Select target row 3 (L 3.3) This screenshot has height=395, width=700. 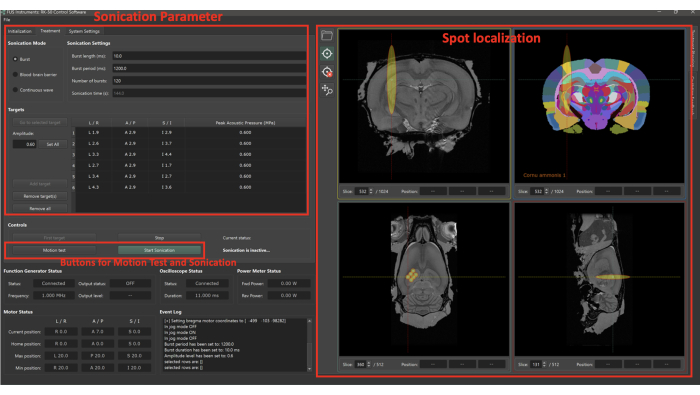[191, 154]
